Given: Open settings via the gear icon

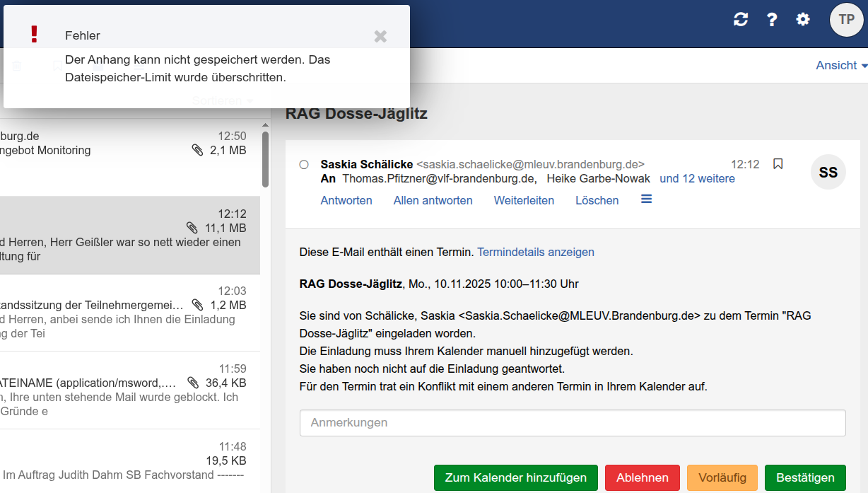Looking at the screenshot, I should click(x=803, y=20).
